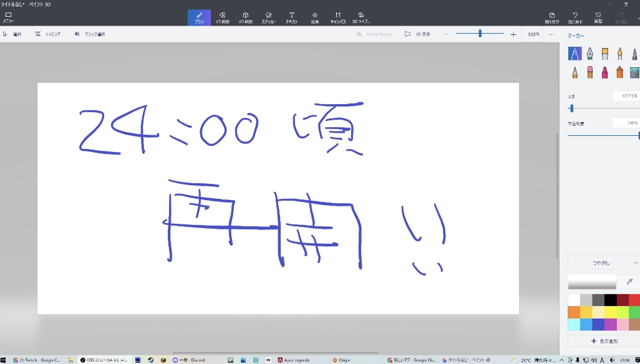This screenshot has width=640, height=364.
Task: Select the Crayon brush
Action: [605, 72]
